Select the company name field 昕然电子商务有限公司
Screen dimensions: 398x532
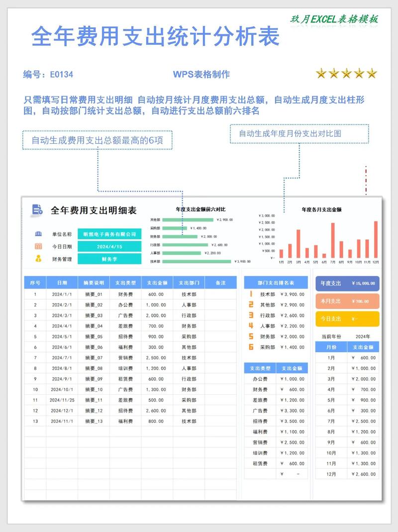tap(109, 234)
